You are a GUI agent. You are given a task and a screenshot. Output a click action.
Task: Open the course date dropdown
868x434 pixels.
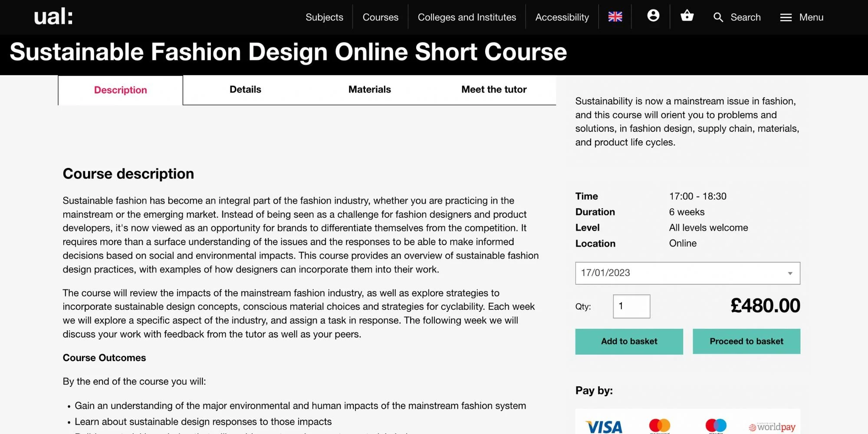point(687,273)
